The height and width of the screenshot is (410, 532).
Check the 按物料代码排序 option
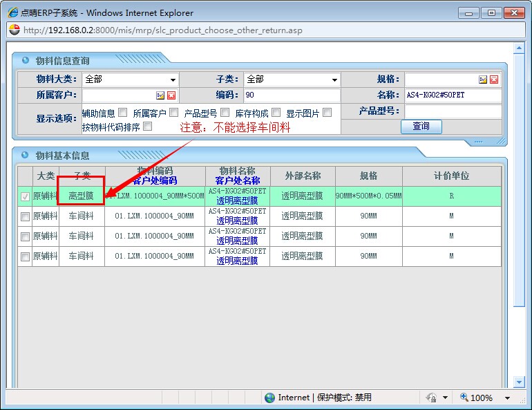point(147,127)
